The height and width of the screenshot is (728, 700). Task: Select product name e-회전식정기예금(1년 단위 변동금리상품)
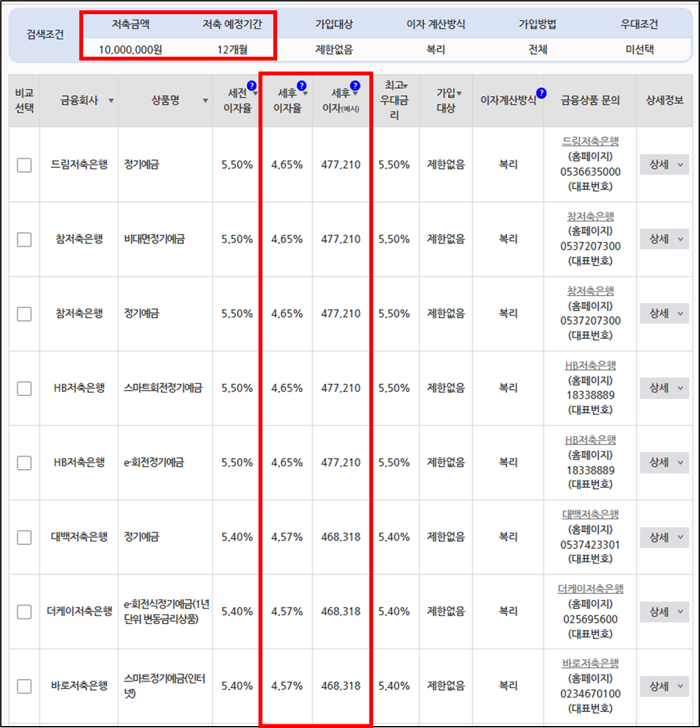[166, 611]
